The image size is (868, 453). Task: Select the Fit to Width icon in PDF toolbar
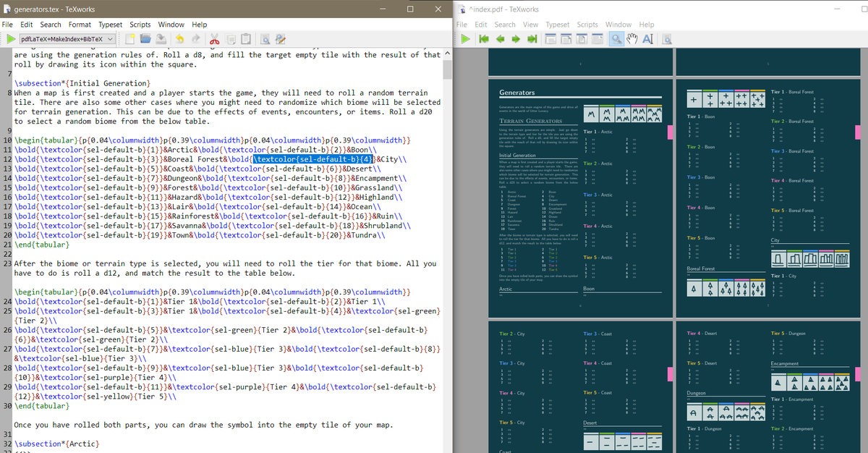point(566,38)
